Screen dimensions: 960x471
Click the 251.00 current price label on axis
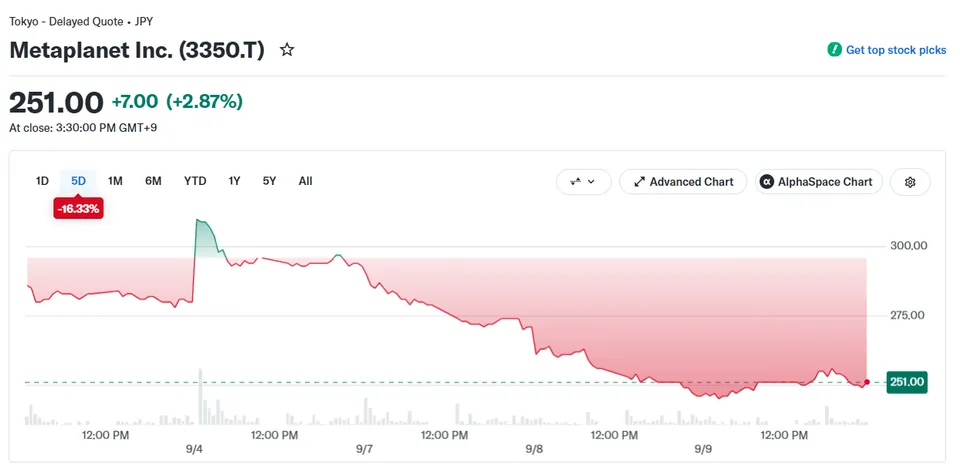pyautogui.click(x=906, y=382)
